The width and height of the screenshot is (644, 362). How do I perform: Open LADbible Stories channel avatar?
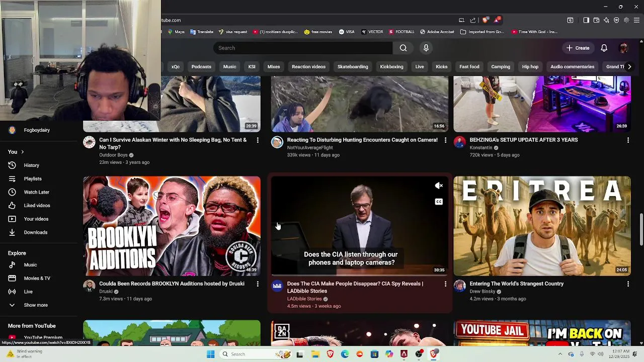277,286
